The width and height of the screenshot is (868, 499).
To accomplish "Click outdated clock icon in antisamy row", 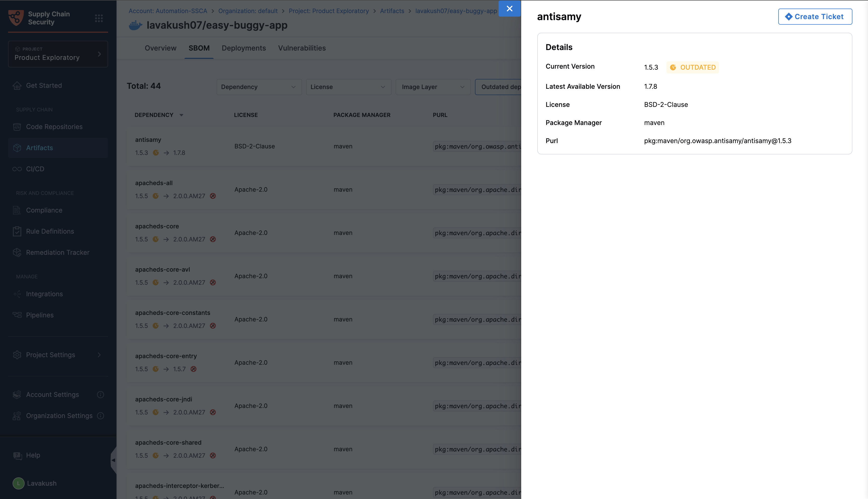I will click(x=156, y=153).
